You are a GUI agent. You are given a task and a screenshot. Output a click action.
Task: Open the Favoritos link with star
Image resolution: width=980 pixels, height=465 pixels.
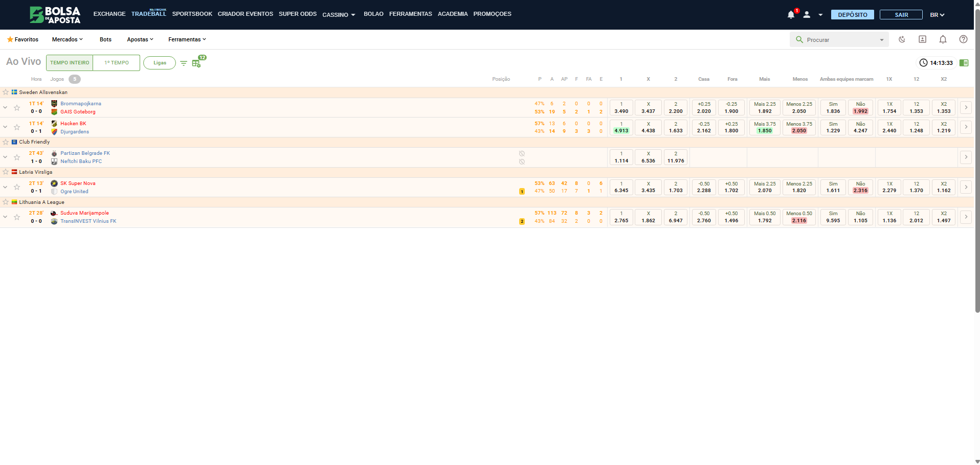tap(23, 39)
